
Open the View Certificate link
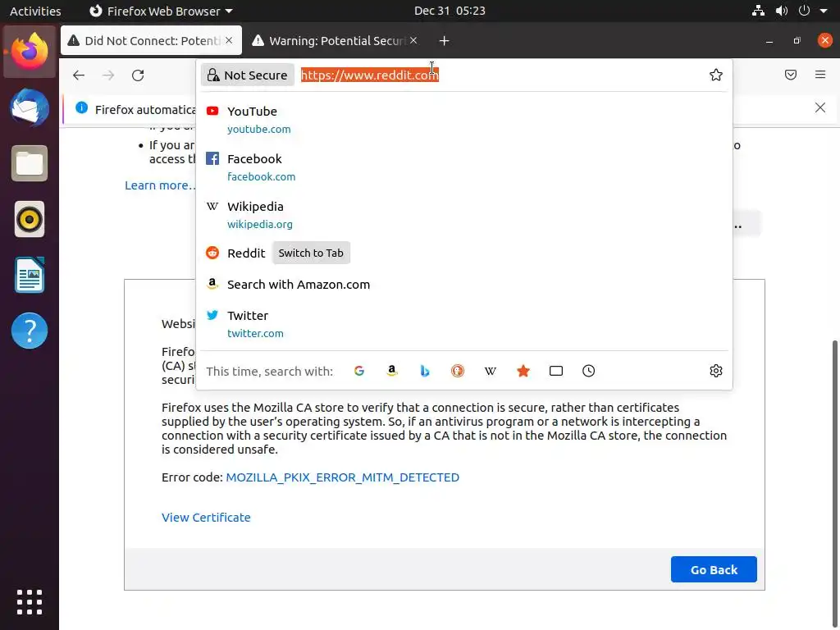[x=206, y=518]
